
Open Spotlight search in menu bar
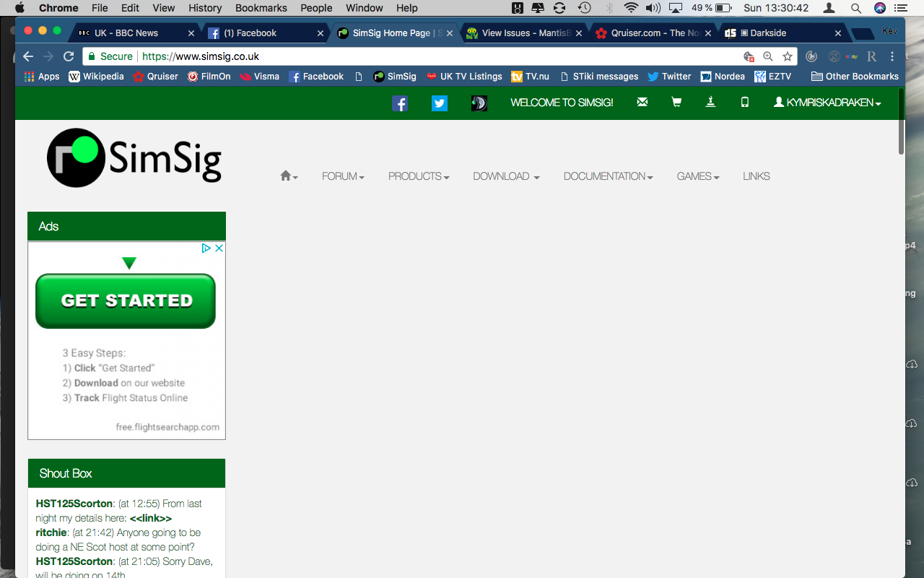click(855, 8)
